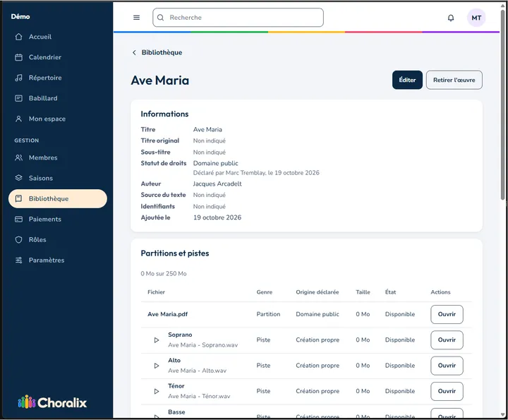Click the Paramètres sliders icon
Viewport: 508px width, 420px height.
19,260
